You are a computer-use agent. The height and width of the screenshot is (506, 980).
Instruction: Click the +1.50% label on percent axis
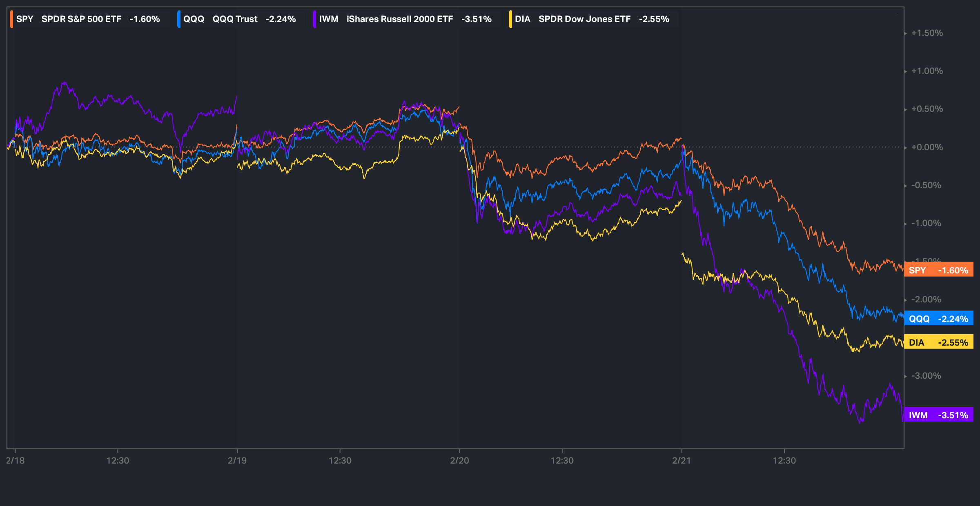[927, 33]
